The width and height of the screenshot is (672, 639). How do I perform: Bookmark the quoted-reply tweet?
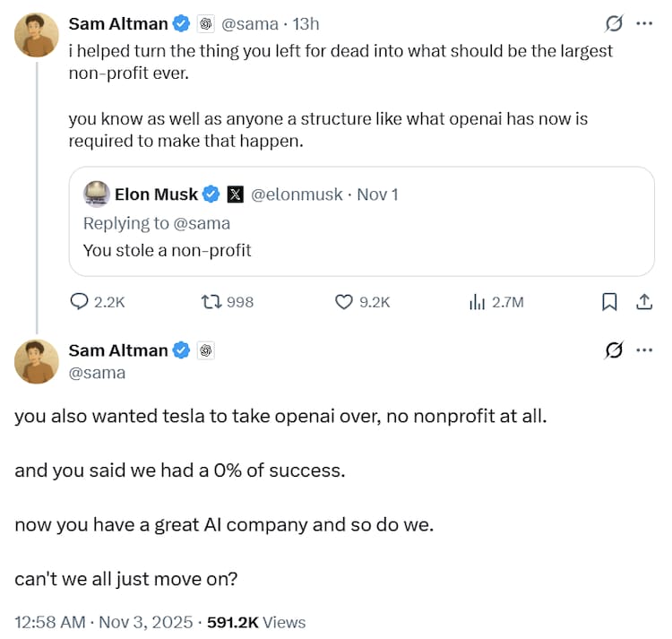609,302
